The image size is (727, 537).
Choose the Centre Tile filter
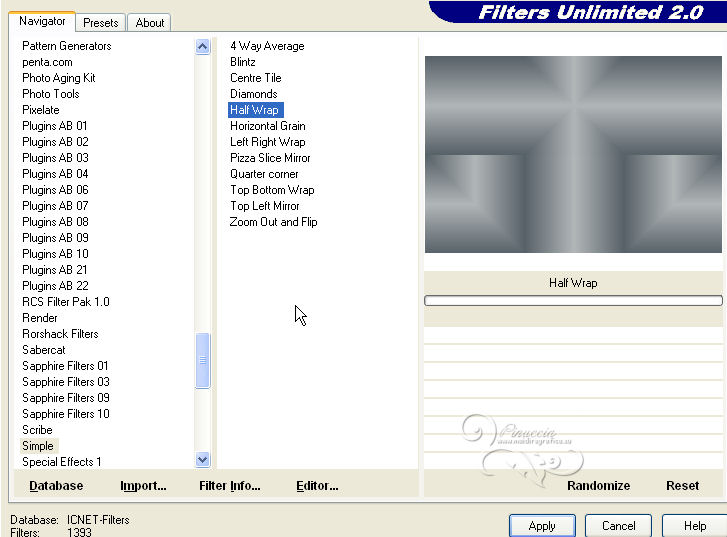(x=255, y=78)
